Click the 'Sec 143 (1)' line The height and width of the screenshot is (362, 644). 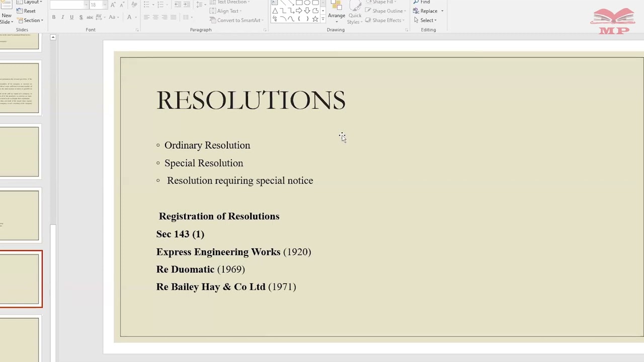pyautogui.click(x=180, y=234)
